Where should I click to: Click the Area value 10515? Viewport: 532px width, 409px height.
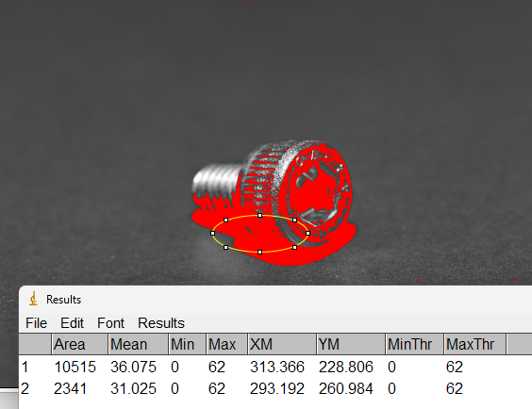(x=75, y=367)
